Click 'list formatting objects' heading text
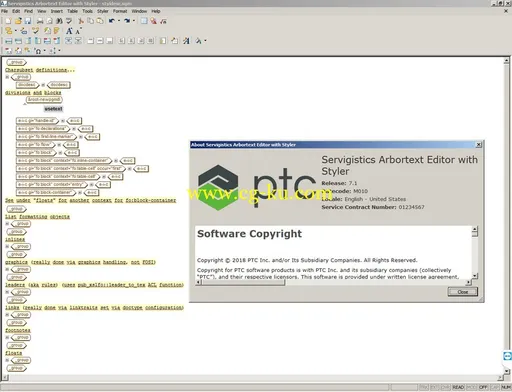The height and width of the screenshot is (392, 512). point(37,217)
